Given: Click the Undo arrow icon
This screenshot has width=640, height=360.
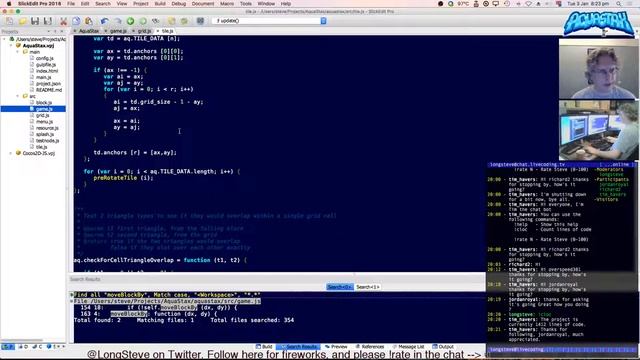Looking at the screenshot, I should point(104,21).
